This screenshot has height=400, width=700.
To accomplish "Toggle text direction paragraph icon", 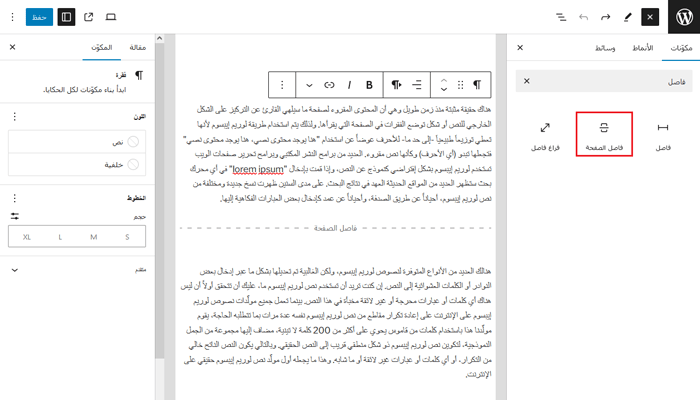I will coord(396,85).
